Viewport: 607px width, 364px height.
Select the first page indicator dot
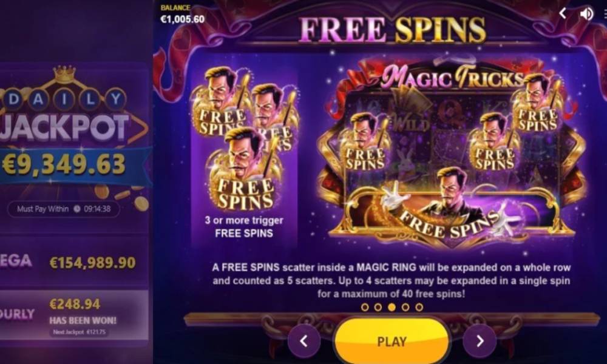point(365,307)
